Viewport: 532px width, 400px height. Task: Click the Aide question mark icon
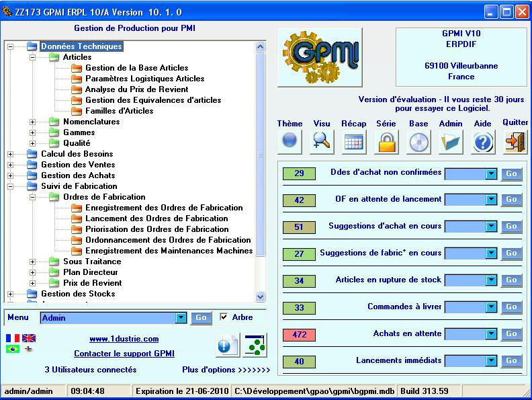[x=483, y=142]
